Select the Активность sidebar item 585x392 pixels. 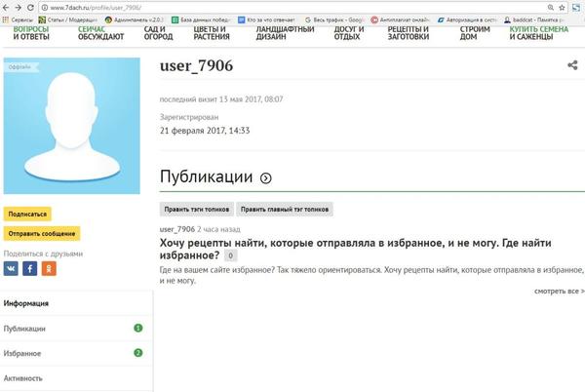(x=23, y=377)
